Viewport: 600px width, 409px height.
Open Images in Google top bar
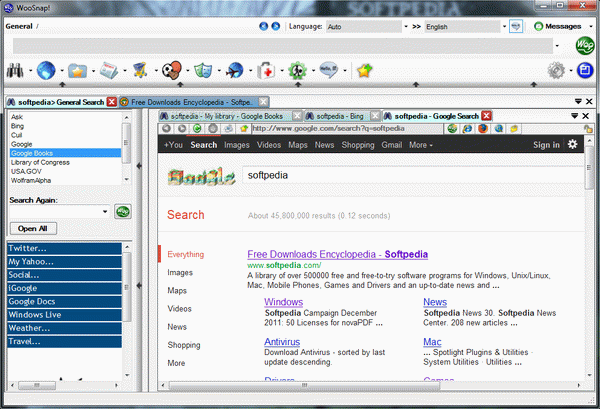pyautogui.click(x=236, y=145)
